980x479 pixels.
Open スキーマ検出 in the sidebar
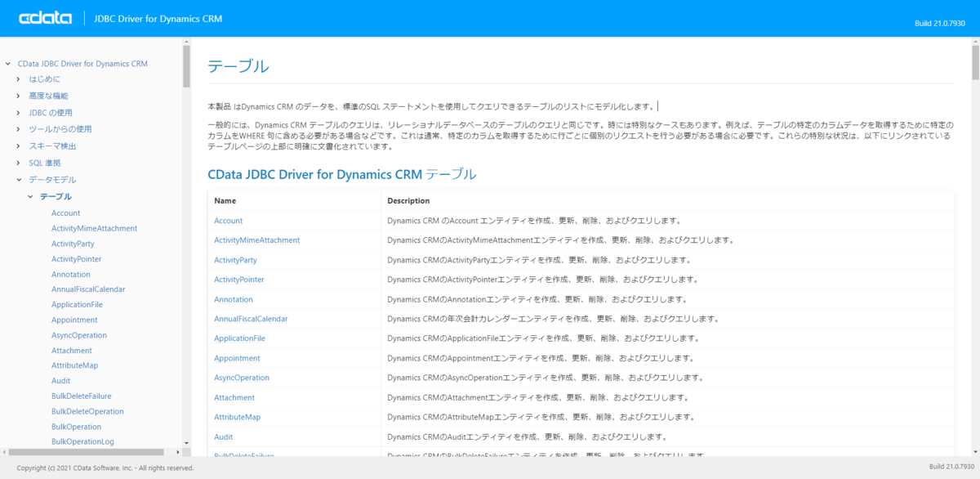click(52, 146)
